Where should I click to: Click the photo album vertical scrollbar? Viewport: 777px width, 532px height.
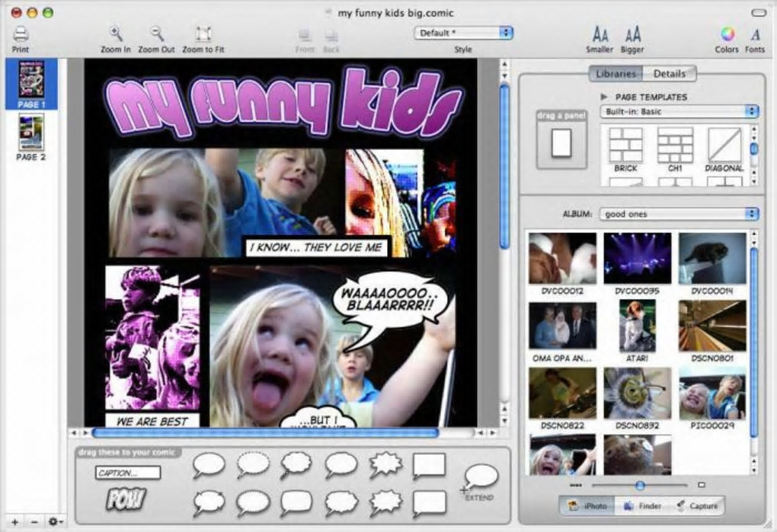click(754, 344)
